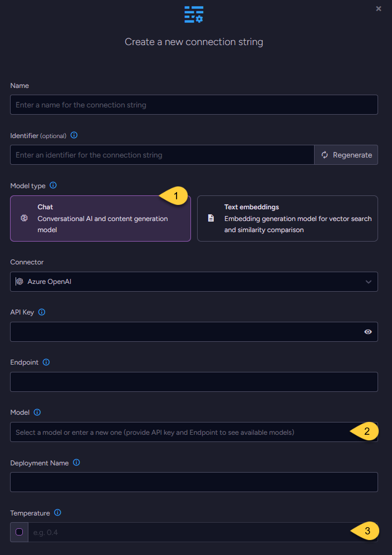Select the Chat model type card
The height and width of the screenshot is (555, 392).
(x=100, y=218)
